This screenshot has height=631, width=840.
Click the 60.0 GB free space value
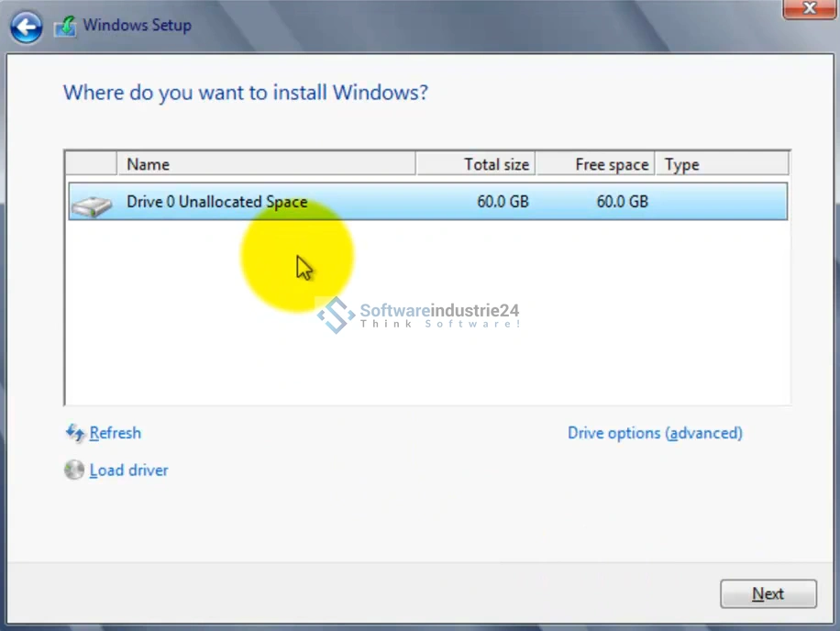tap(622, 202)
